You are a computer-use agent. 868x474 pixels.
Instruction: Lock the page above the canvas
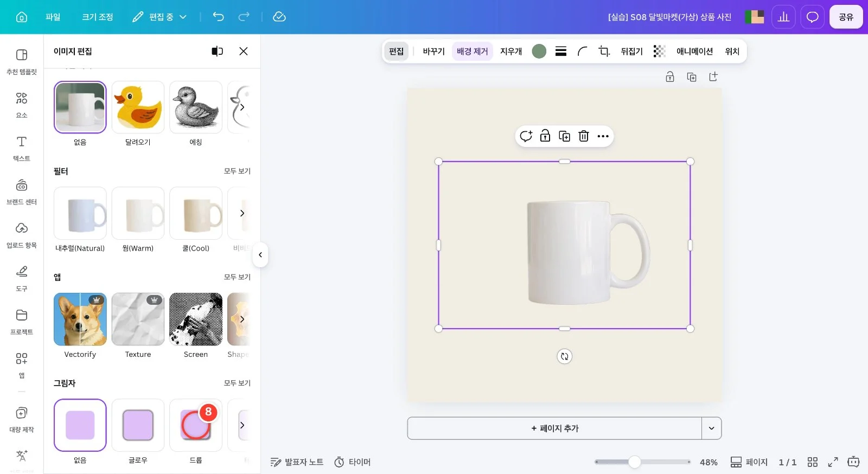[670, 77]
